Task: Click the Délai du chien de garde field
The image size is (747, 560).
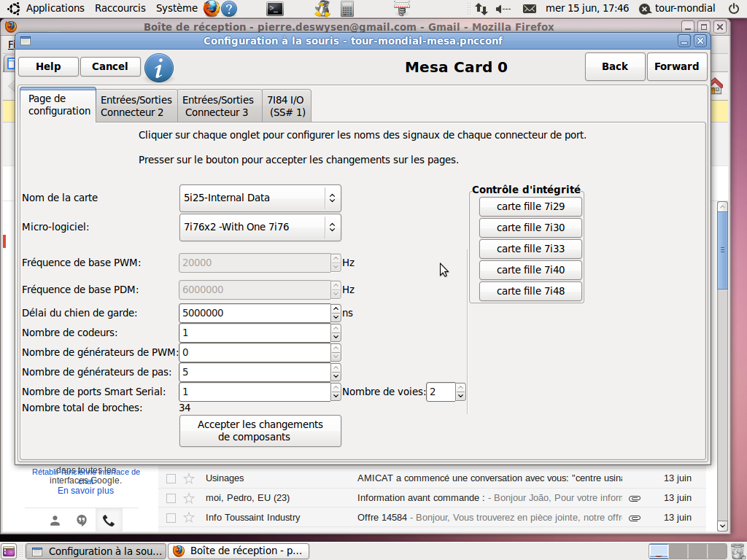Action: (255, 314)
